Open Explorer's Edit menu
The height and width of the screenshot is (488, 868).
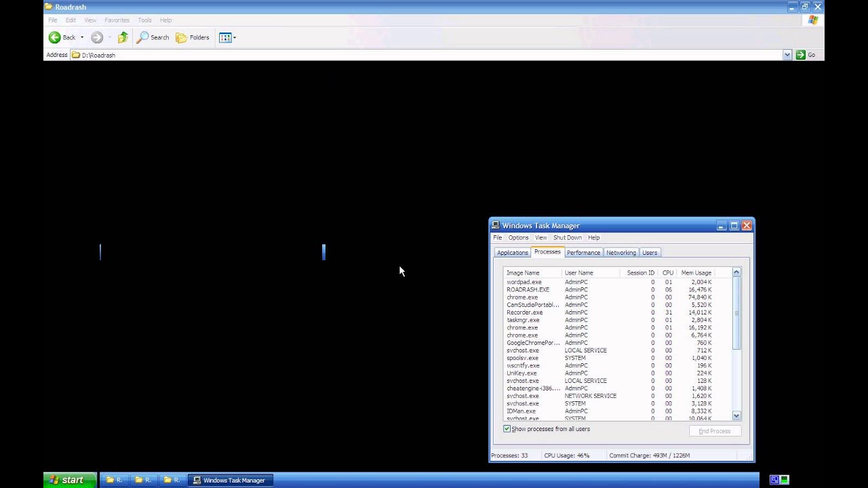pyautogui.click(x=71, y=20)
